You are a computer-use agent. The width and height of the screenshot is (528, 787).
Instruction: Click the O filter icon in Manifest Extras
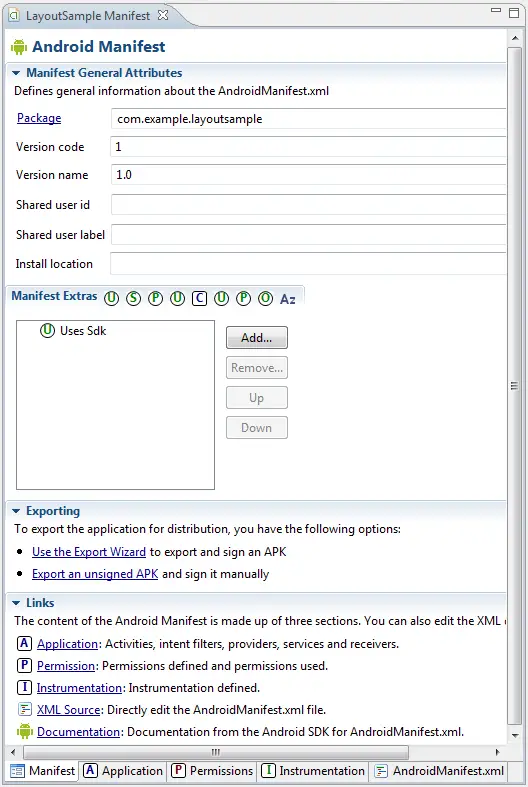(266, 299)
